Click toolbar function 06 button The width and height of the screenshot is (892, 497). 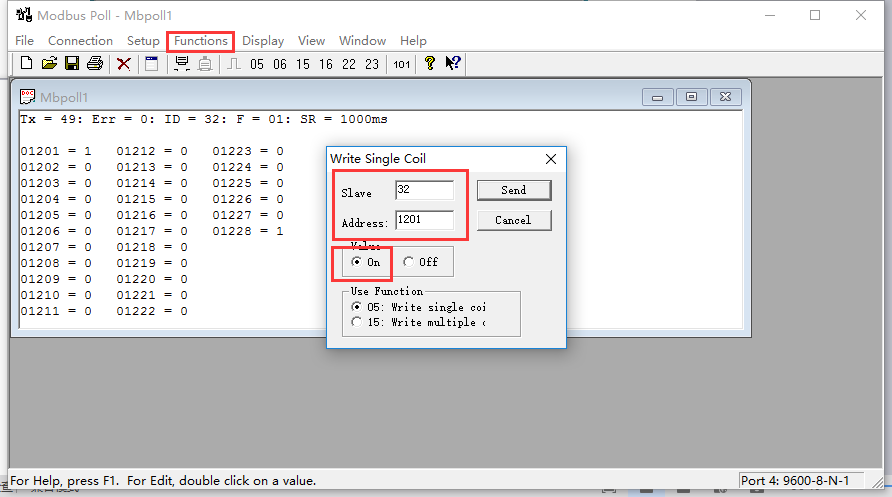click(x=280, y=64)
